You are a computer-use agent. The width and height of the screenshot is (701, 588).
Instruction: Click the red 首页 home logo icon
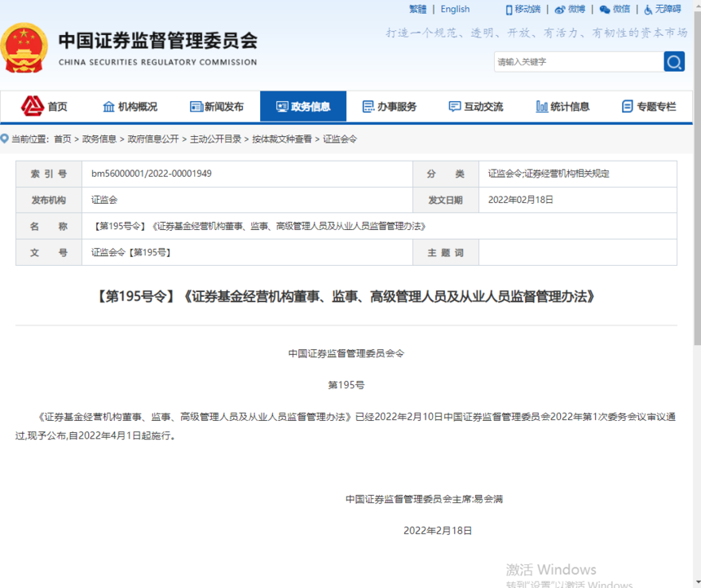point(33,106)
